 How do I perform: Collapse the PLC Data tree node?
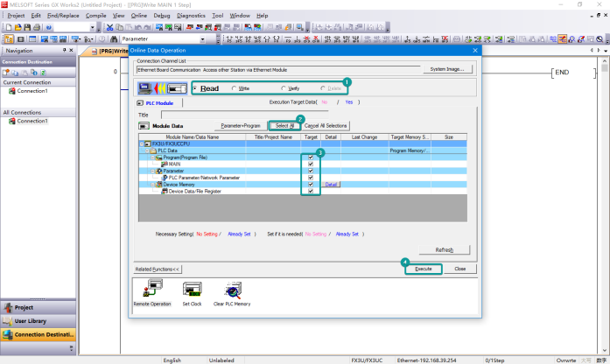click(147, 150)
